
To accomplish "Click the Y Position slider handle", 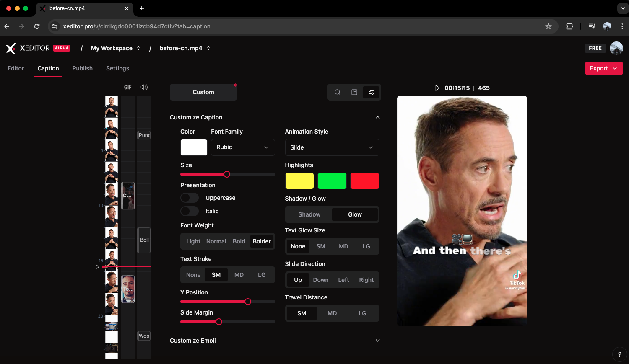I will 248,302.
